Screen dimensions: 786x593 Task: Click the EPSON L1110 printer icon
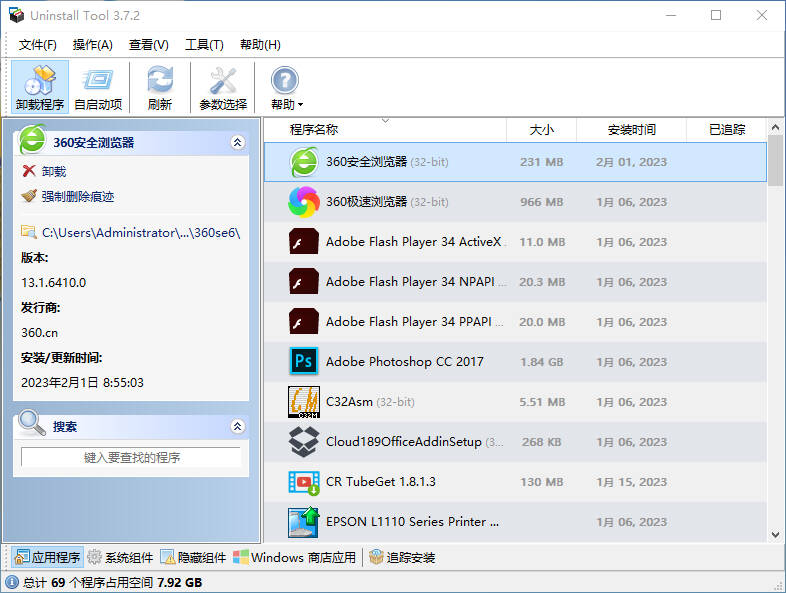303,522
